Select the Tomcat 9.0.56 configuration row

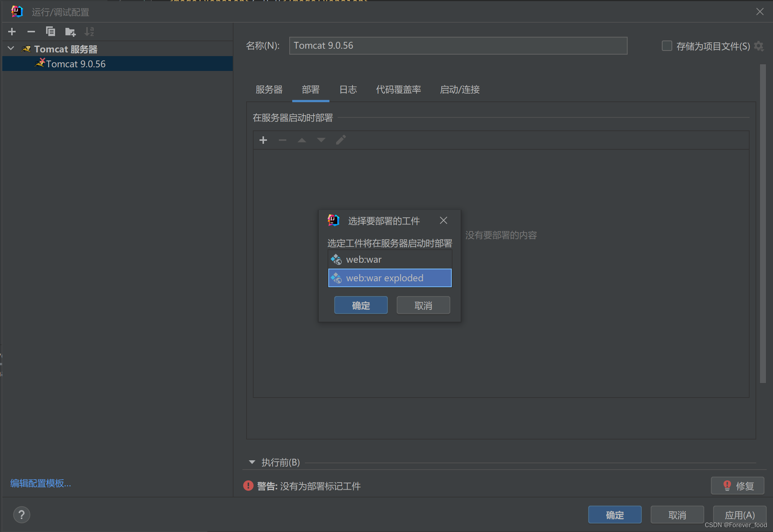point(117,64)
